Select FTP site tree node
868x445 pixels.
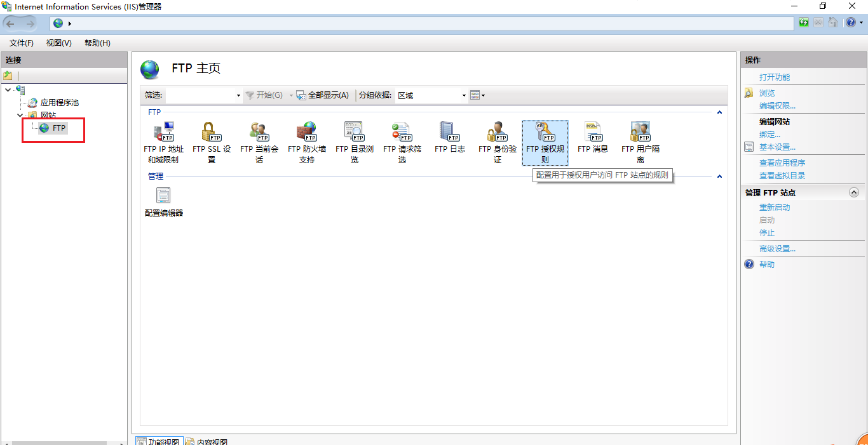pos(59,128)
